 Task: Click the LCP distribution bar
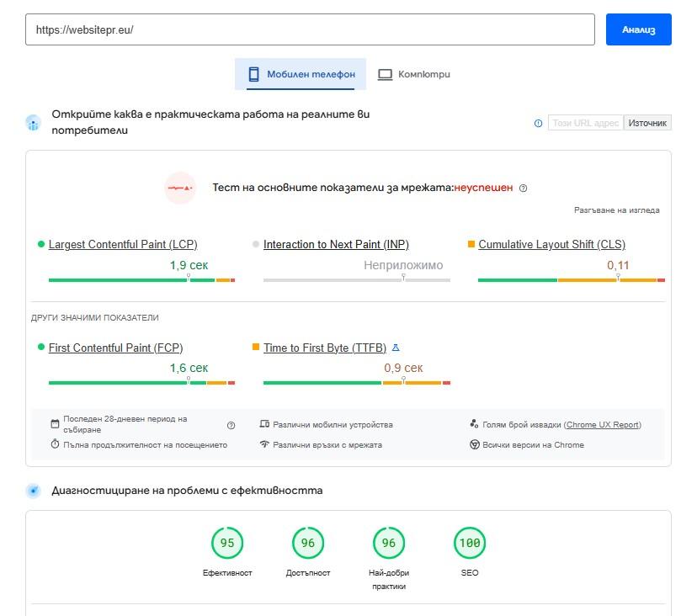pos(141,280)
